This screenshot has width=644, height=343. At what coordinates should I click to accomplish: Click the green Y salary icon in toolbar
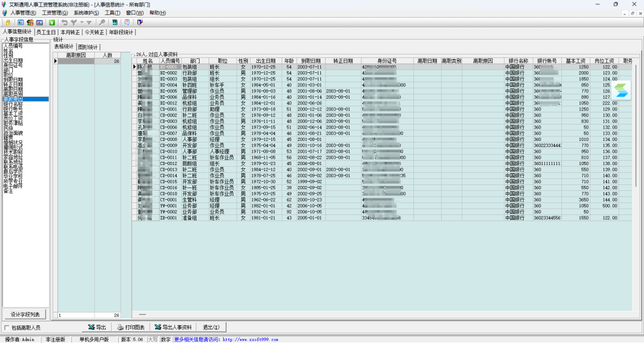point(52,23)
